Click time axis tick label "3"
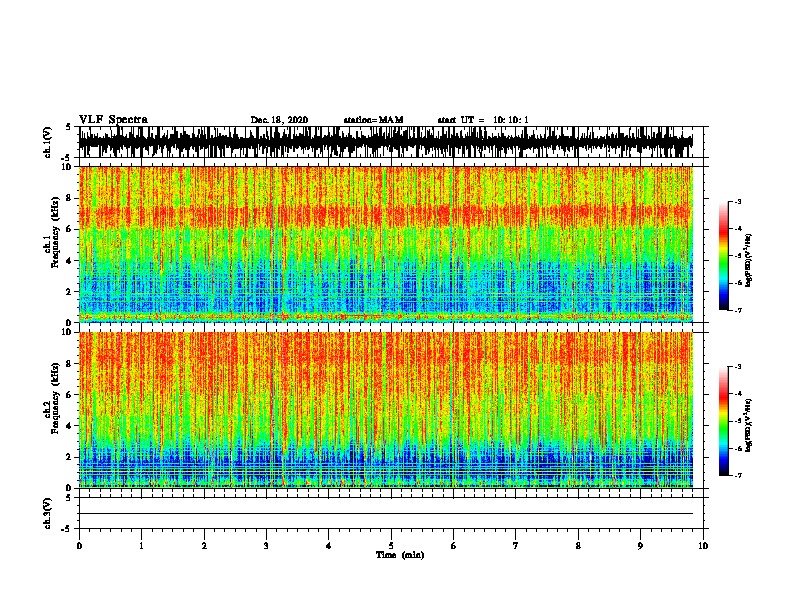 coord(266,546)
